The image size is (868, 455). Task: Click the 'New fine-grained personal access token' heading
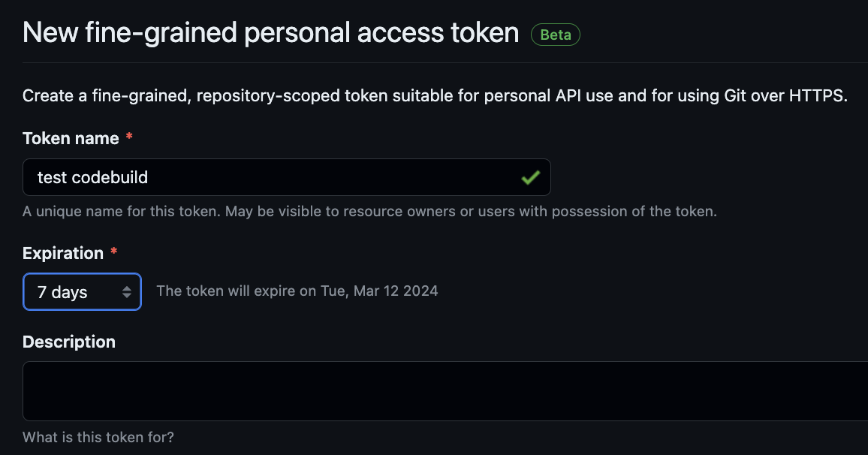tap(271, 32)
